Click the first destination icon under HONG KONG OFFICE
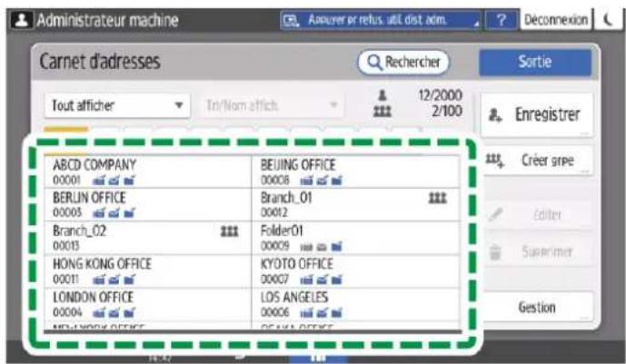The width and height of the screenshot is (626, 364). (x=99, y=280)
